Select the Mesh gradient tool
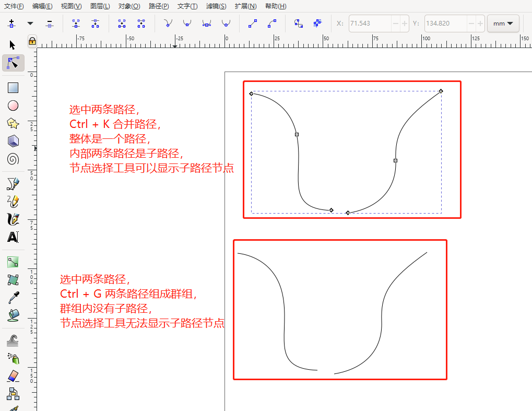Image resolution: width=532 pixels, height=411 pixels. pyautogui.click(x=13, y=279)
